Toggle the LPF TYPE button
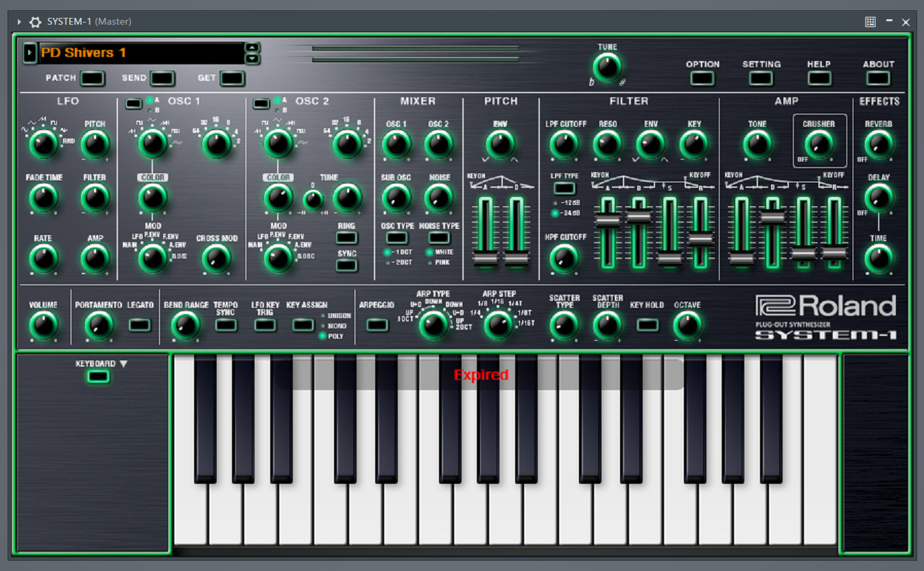The width and height of the screenshot is (924, 571). click(565, 189)
